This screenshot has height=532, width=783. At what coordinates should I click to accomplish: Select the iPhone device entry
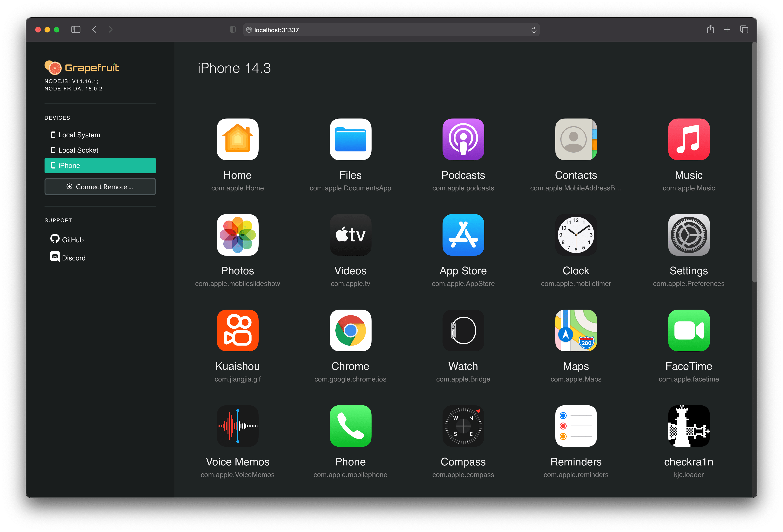100,165
